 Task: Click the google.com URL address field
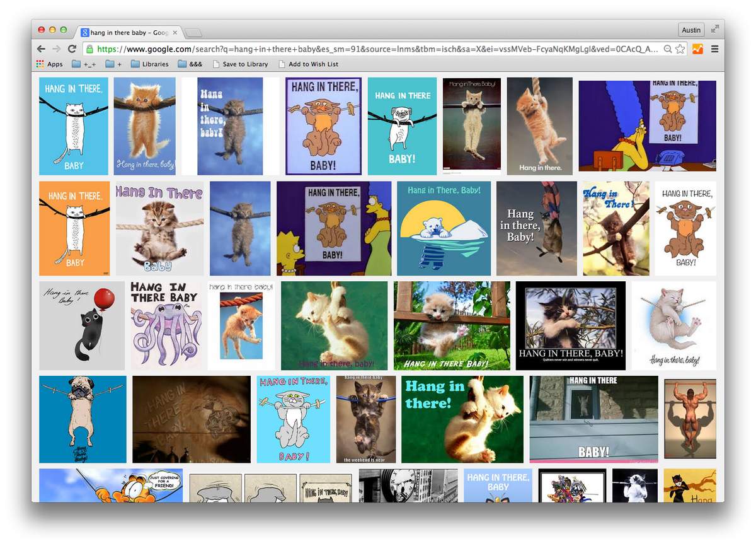click(x=378, y=49)
